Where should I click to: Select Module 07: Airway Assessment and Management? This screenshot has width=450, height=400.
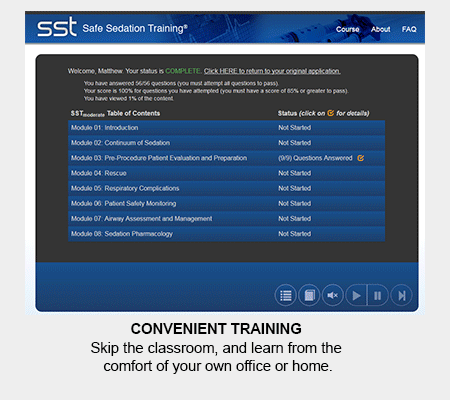coord(227,219)
